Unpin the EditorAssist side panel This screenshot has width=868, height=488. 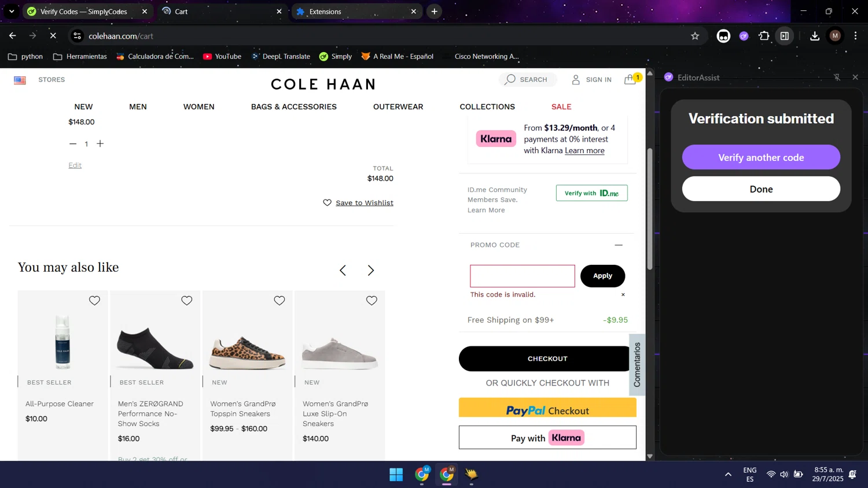837,77
